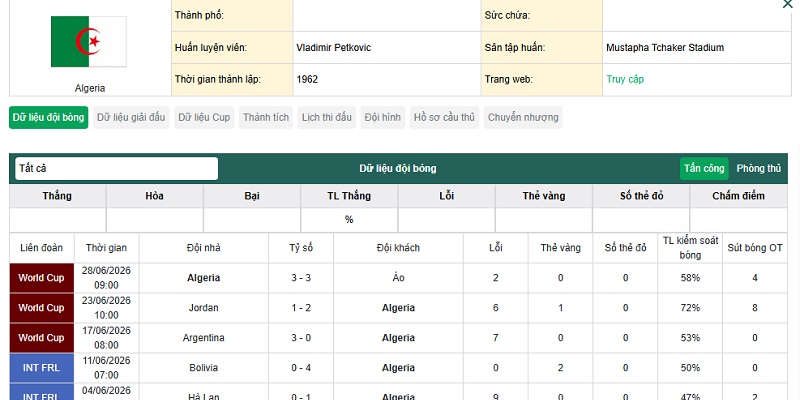Viewport: 800px width, 400px height.
Task: Click the 11/06/2026 07:00 date cell
Action: [106, 368]
